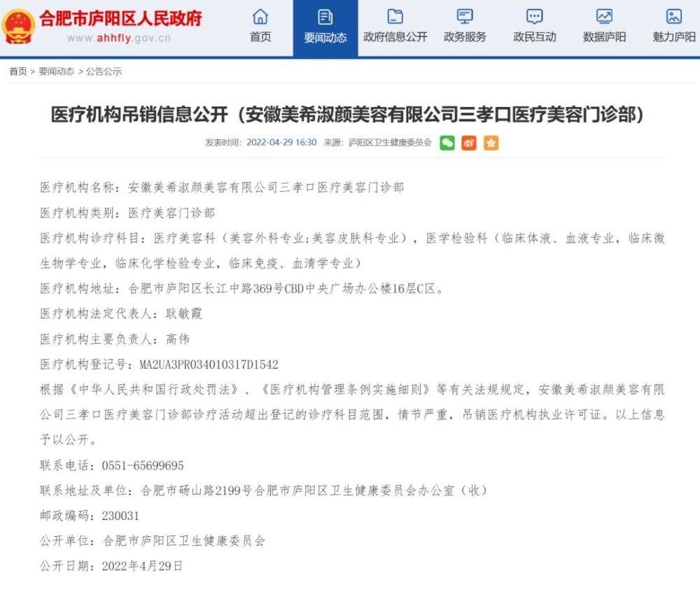Click the text 《医疗机构管理条例实施细则》
This screenshot has width=700, height=590.
[x=346, y=390]
